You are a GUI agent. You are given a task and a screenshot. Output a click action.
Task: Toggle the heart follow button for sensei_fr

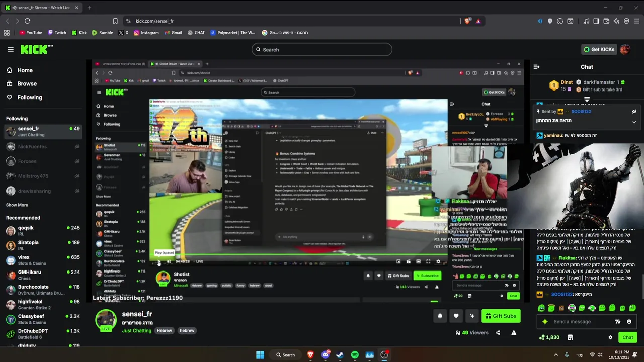tap(456, 316)
